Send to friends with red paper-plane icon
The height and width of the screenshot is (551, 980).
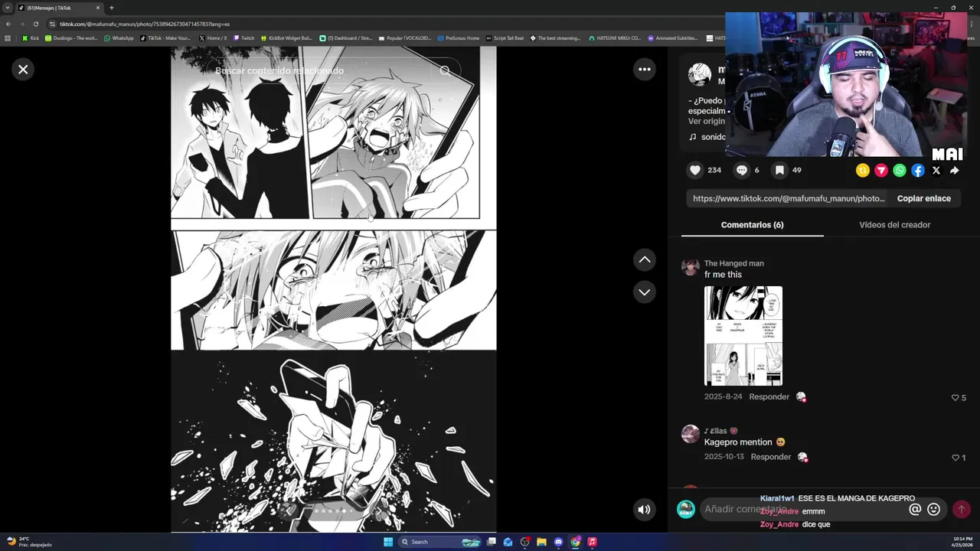tap(881, 171)
